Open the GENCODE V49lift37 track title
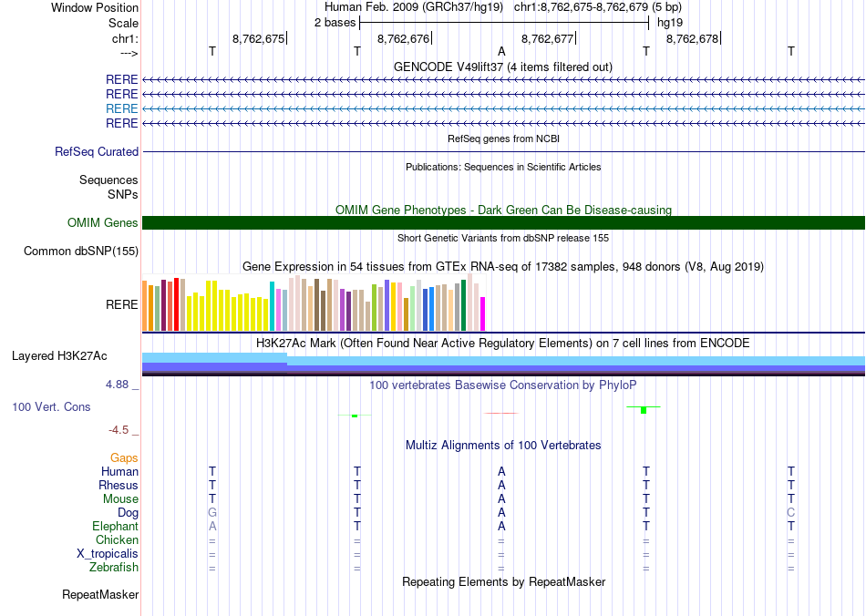Viewport: 866px width, 616px height. (x=502, y=67)
